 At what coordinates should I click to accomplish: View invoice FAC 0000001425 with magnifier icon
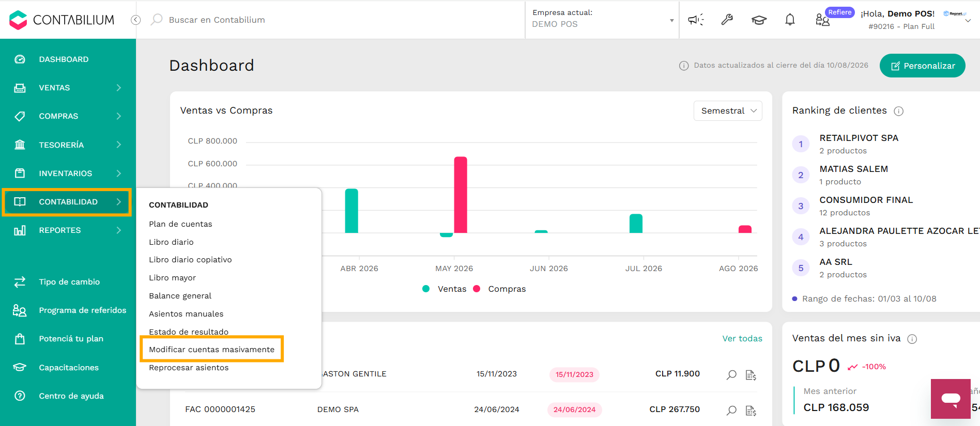(731, 410)
